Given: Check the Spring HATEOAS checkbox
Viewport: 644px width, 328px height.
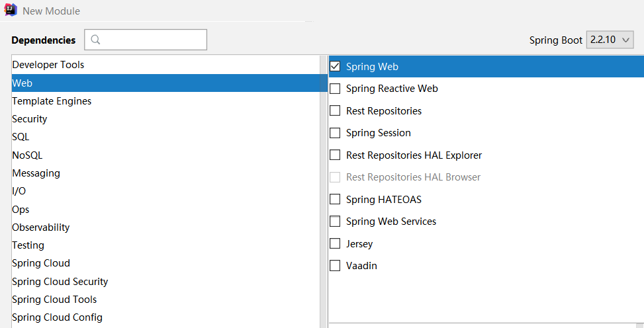Looking at the screenshot, I should [x=335, y=199].
